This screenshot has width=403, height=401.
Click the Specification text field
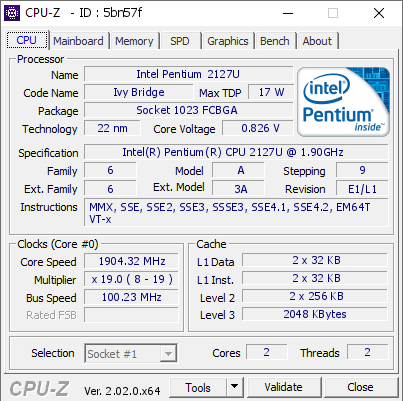236,152
